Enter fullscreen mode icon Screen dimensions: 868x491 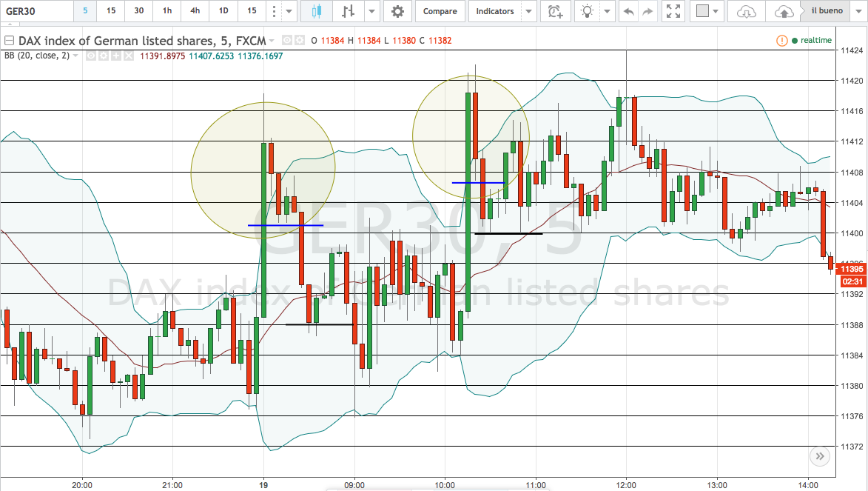pyautogui.click(x=673, y=11)
